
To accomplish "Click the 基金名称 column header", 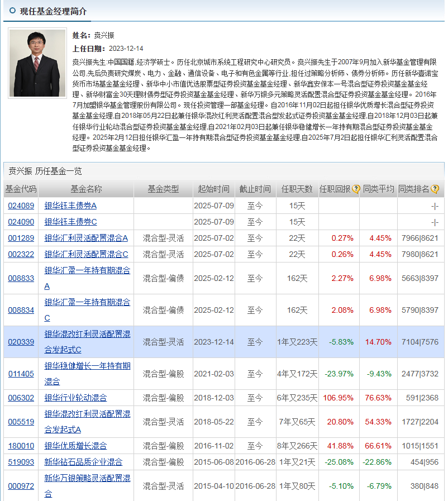I will pyautogui.click(x=86, y=189).
